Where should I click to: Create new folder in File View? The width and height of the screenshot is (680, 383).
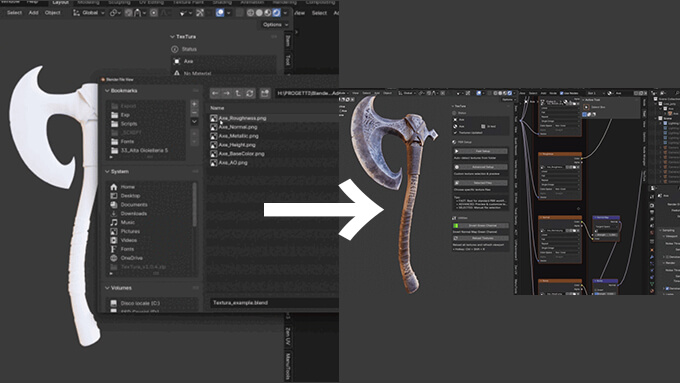265,93
